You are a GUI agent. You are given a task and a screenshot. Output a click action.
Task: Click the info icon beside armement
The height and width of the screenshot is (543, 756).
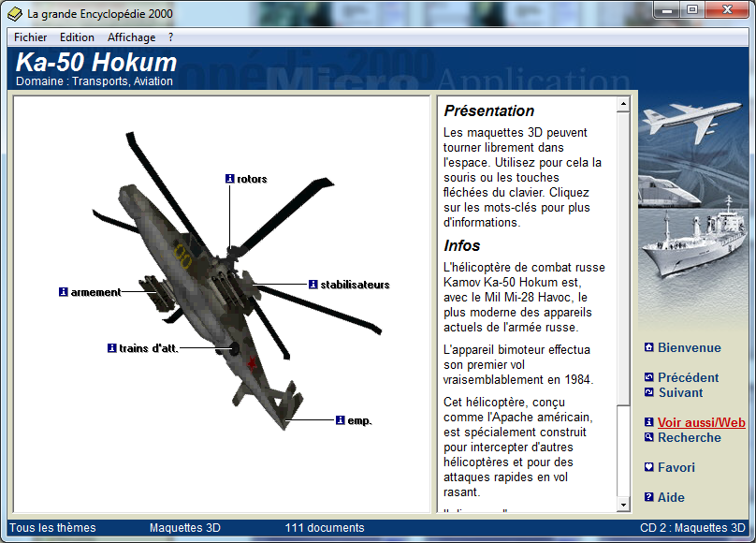[64, 292]
